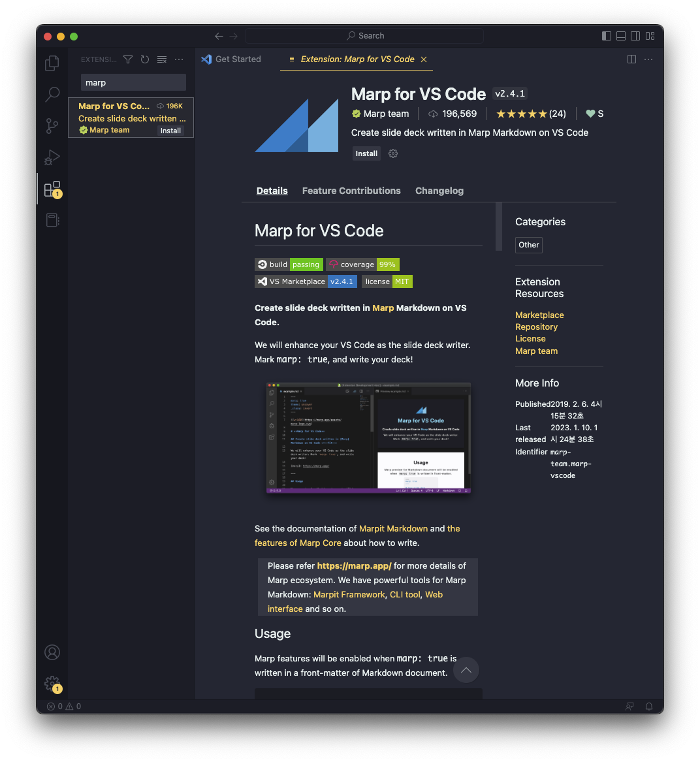The height and width of the screenshot is (762, 700).
Task: Customize layout icon in title bar
Action: click(650, 36)
